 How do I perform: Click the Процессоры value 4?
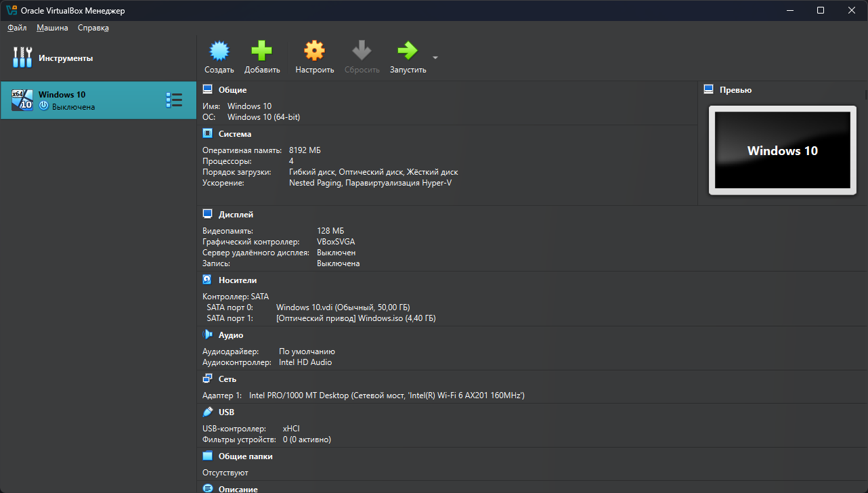coord(291,161)
